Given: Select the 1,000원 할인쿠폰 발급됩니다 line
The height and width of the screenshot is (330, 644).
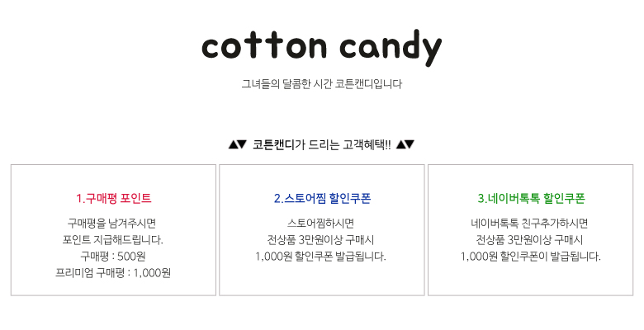Looking at the screenshot, I should (x=321, y=257).
